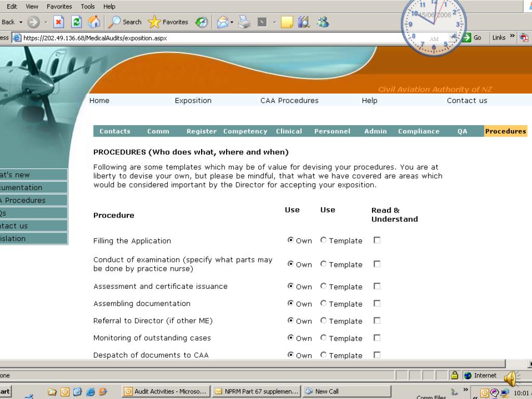Open the Search magnifier toolbar button
532x399 pixels.
click(x=125, y=22)
